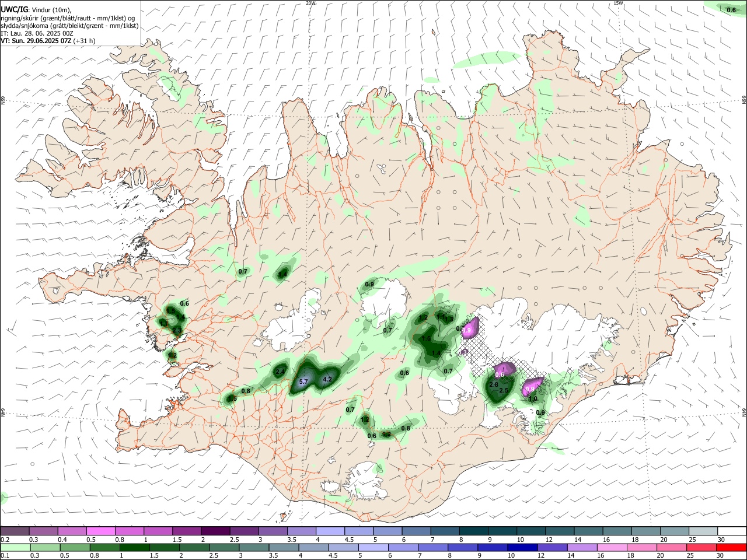Pick the medium green 0.5–0.8 swatch, bottom legend row
Image resolution: width=747 pixels, height=560 pixels.
pyautogui.click(x=75, y=547)
